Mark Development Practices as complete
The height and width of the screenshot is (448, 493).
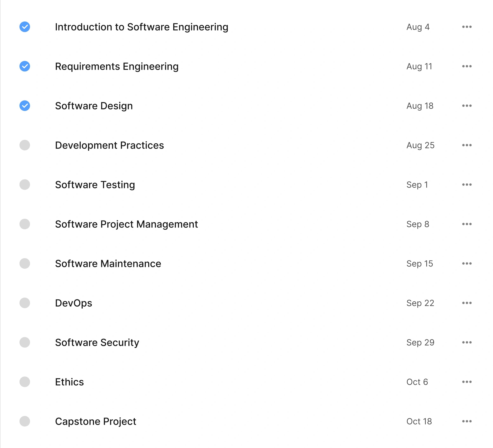(25, 145)
